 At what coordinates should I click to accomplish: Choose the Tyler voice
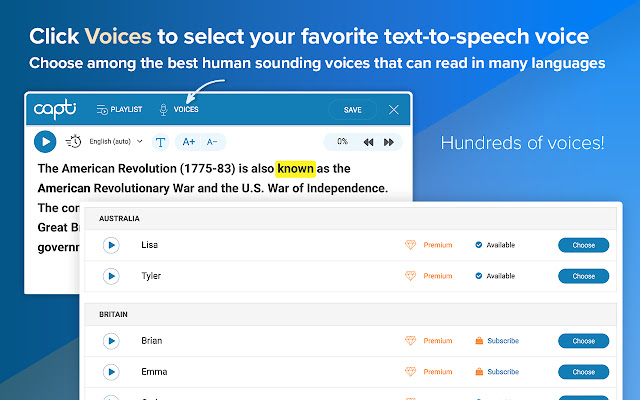click(x=583, y=276)
